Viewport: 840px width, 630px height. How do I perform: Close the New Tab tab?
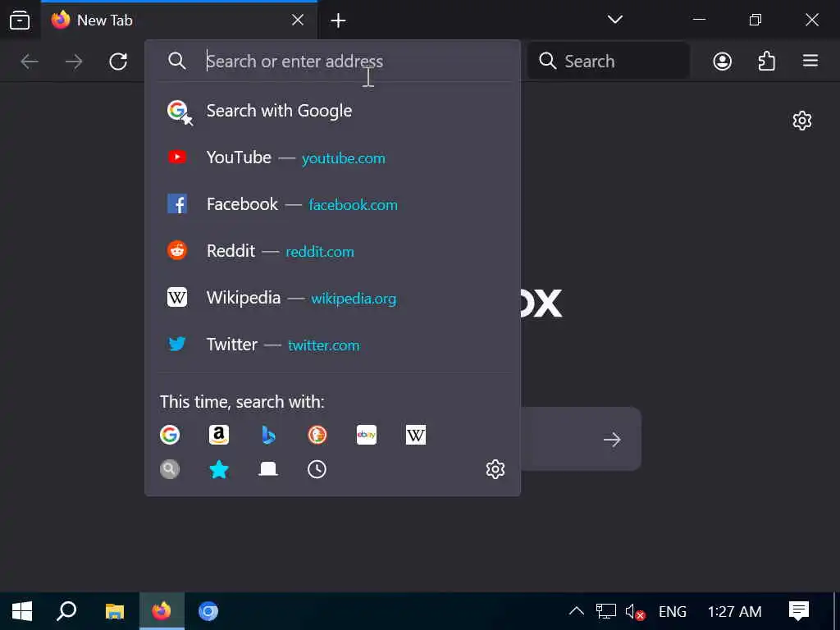pos(297,21)
